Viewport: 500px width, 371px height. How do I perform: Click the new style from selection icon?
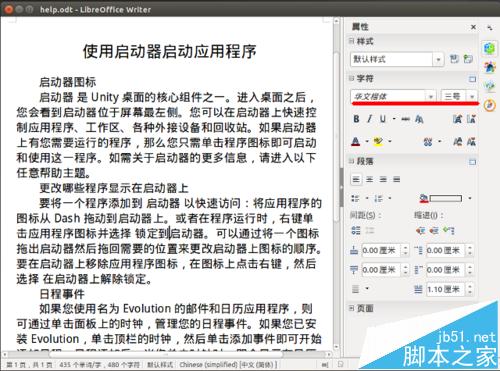[x=469, y=59]
